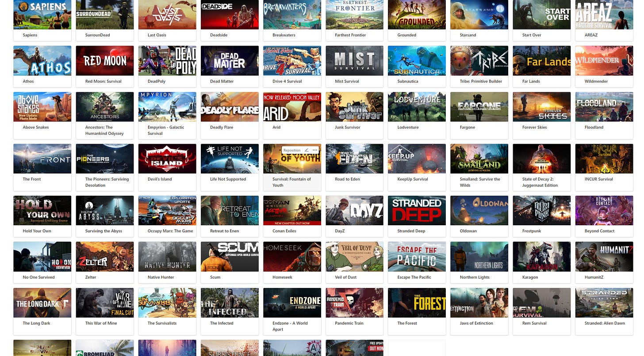Image resolution: width=644 pixels, height=356 pixels.
Task: Select 'Empyrion - Galactic Survival' title
Action: (166, 130)
